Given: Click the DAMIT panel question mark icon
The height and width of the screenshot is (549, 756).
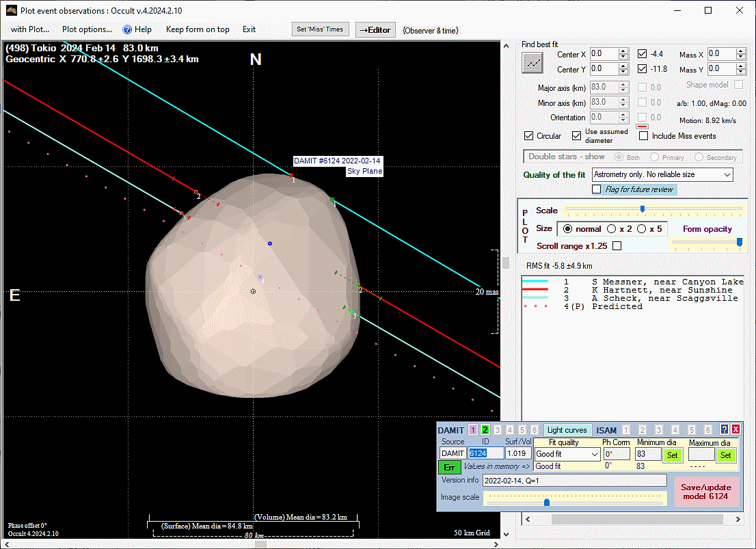Looking at the screenshot, I should point(725,429).
